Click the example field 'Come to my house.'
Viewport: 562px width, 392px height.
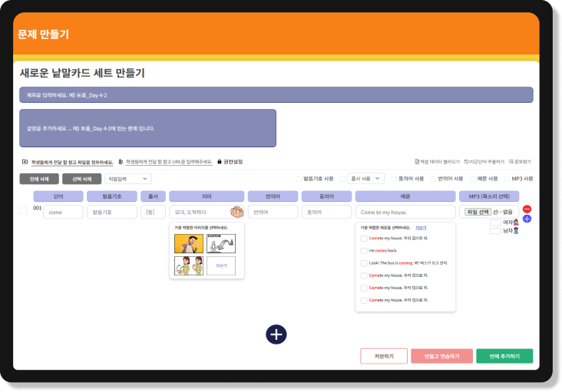pyautogui.click(x=405, y=212)
